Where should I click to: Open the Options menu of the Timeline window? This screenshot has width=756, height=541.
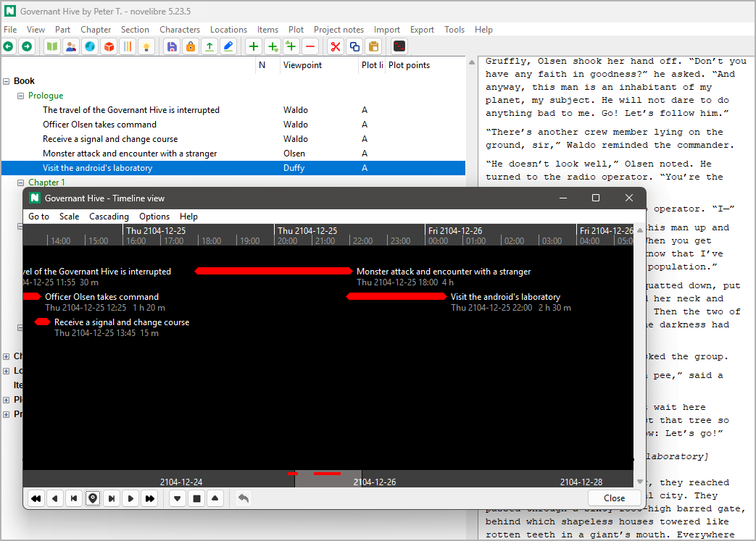(x=154, y=216)
